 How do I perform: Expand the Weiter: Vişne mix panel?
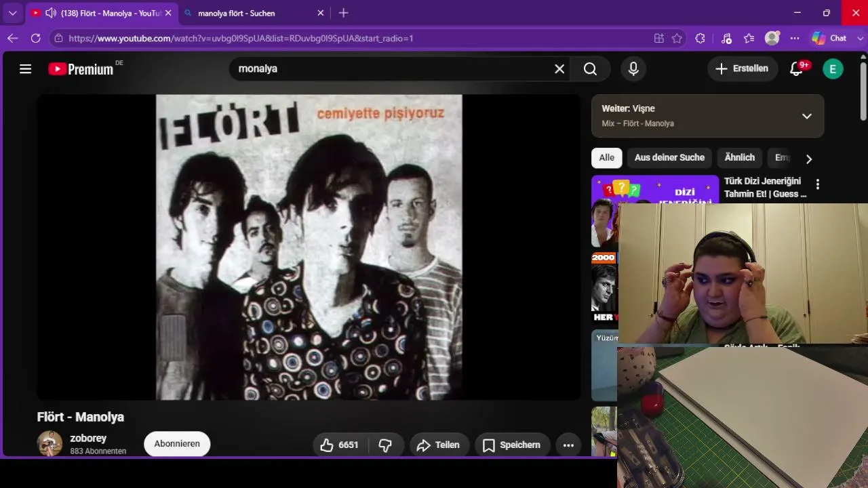[807, 116]
